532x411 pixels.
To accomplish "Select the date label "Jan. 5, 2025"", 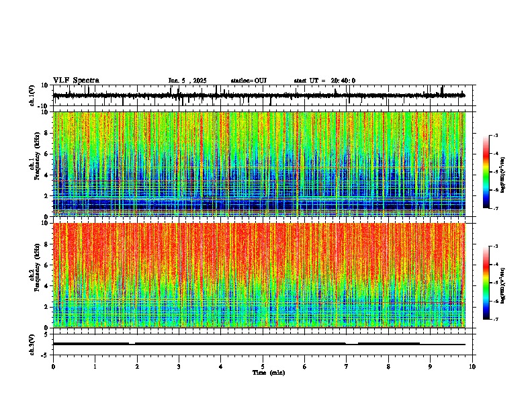I will tap(187, 81).
